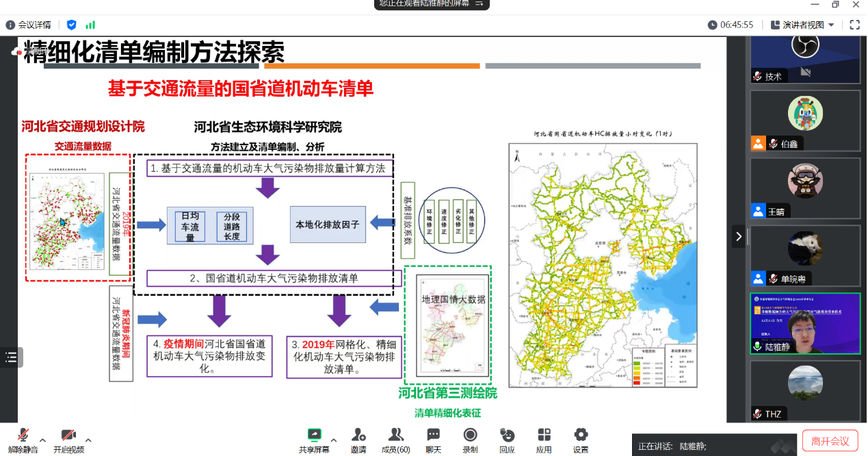Viewport: 868px width, 456px height.
Task: Click 离开会议 leave meeting button
Action: [830, 441]
